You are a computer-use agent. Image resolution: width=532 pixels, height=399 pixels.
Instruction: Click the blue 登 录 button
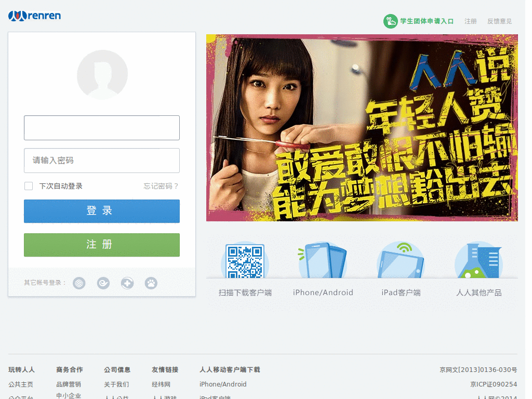[101, 211]
